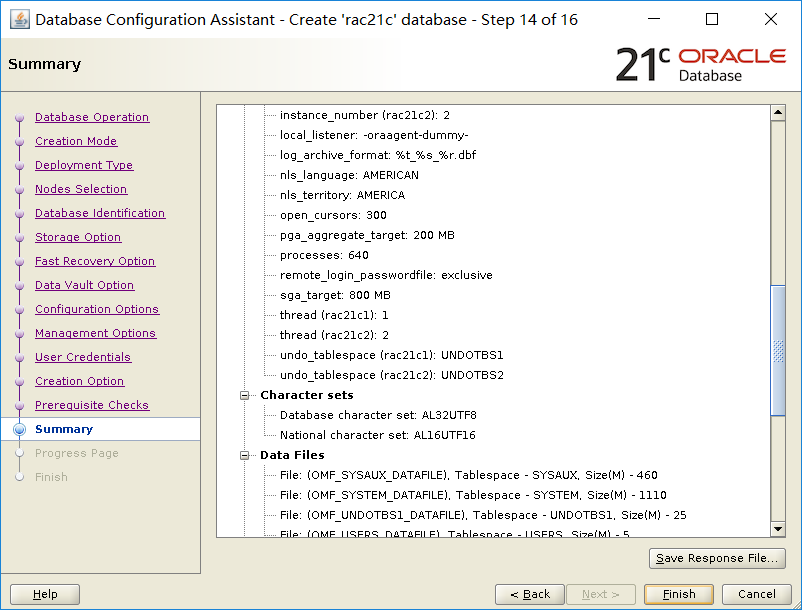Open Data Vault Option step
The height and width of the screenshot is (610, 802).
tap(84, 285)
